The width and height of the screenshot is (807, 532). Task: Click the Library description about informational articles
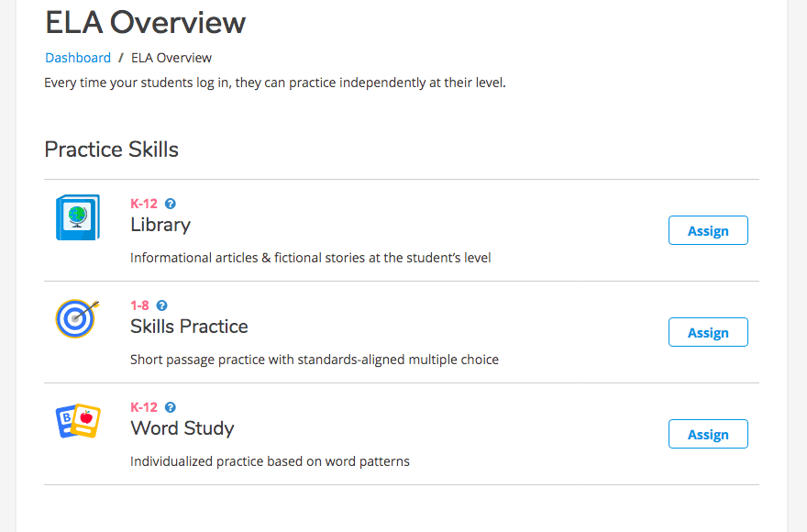click(x=310, y=258)
